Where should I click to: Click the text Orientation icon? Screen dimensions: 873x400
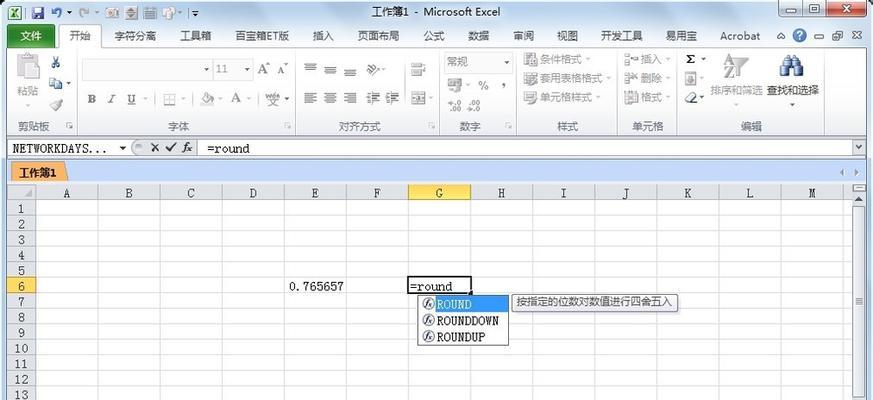pyautogui.click(x=372, y=69)
